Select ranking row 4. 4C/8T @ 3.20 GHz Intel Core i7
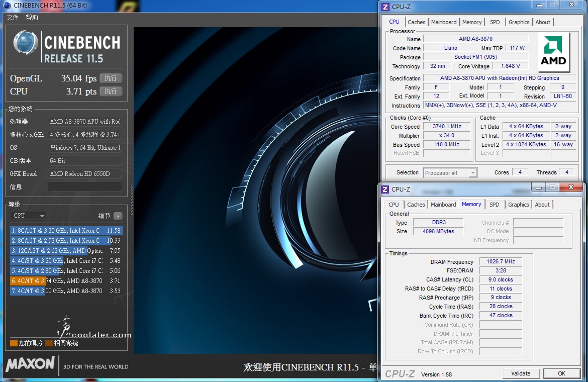This screenshot has height=382, width=588. (66, 260)
